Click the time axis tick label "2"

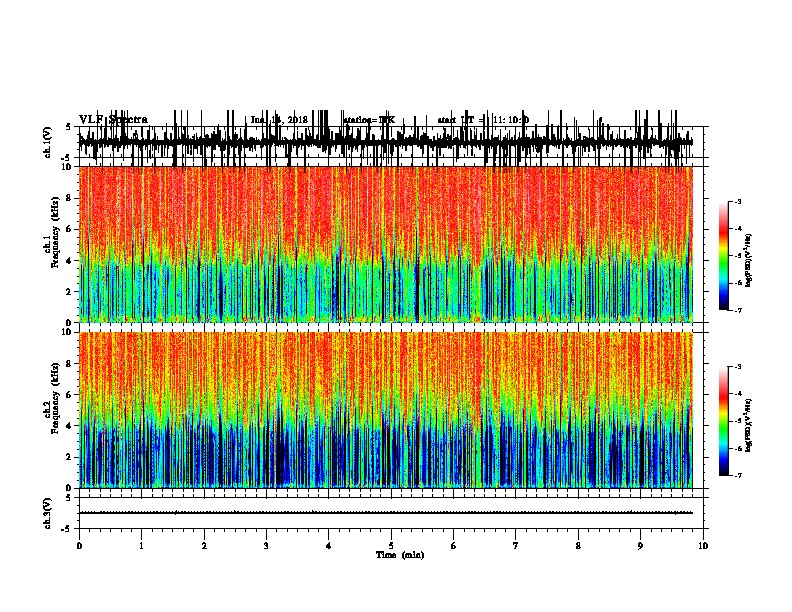(x=204, y=546)
